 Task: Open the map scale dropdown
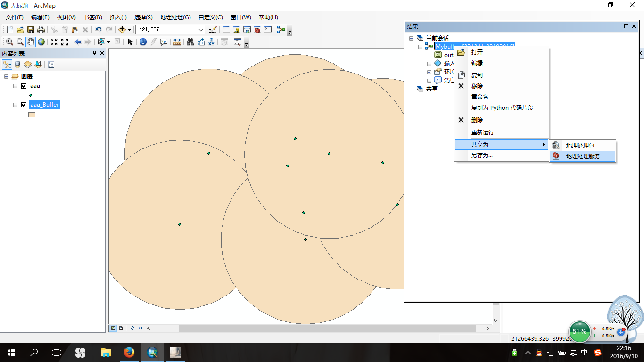201,29
